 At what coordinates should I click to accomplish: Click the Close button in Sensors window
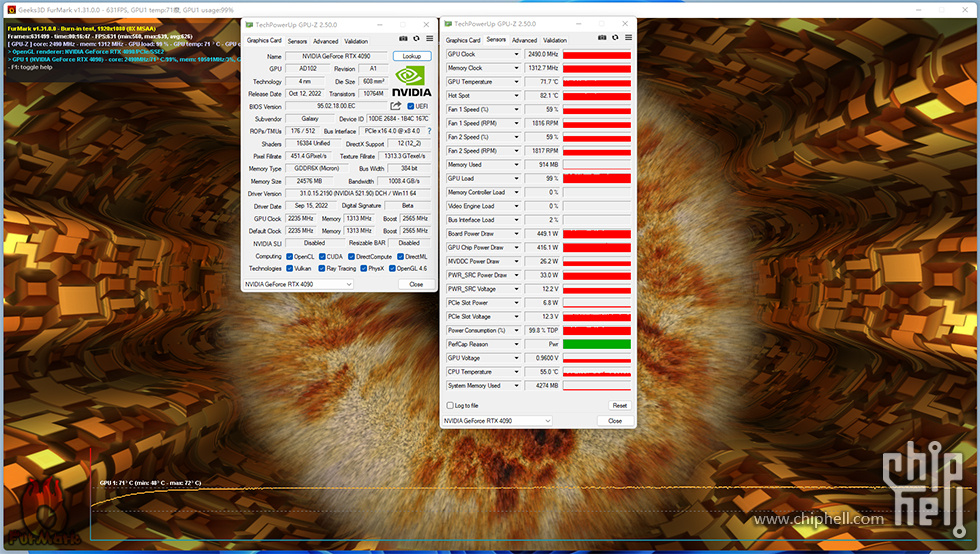pyautogui.click(x=615, y=421)
